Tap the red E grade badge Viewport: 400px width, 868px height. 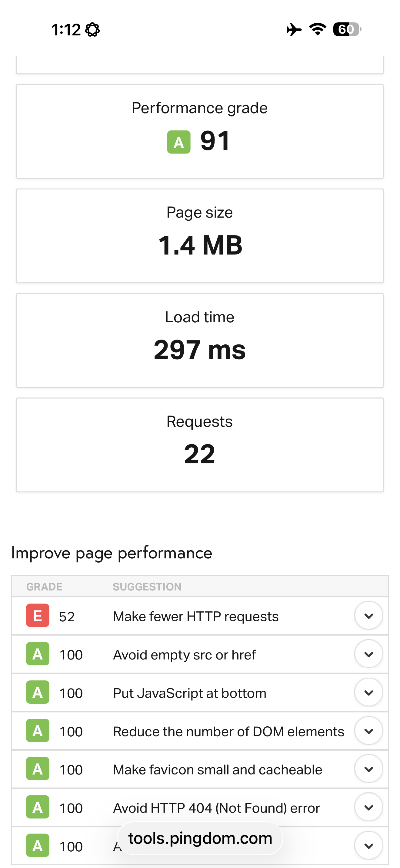[38, 616]
